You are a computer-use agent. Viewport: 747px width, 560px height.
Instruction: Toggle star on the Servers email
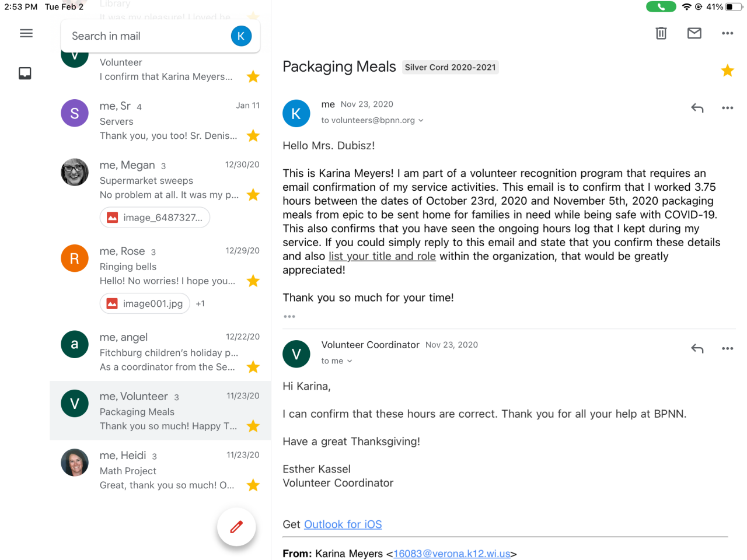pyautogui.click(x=253, y=136)
